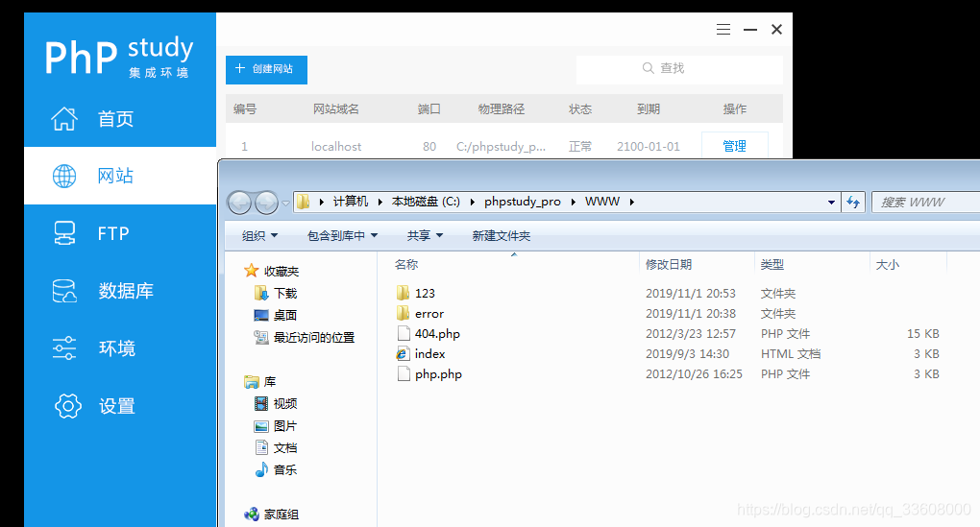Click the Explorer back navigation arrow
Screen dimensions: 980x527
(239, 203)
